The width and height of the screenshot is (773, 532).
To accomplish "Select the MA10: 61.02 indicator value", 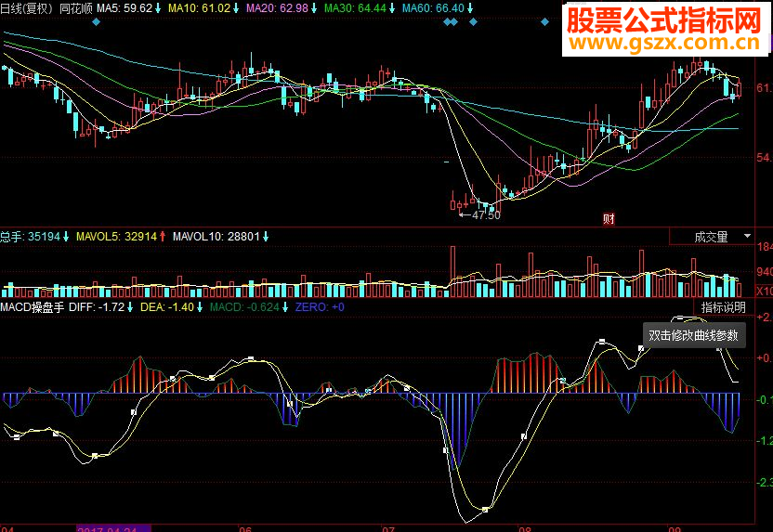I will 199,8.
